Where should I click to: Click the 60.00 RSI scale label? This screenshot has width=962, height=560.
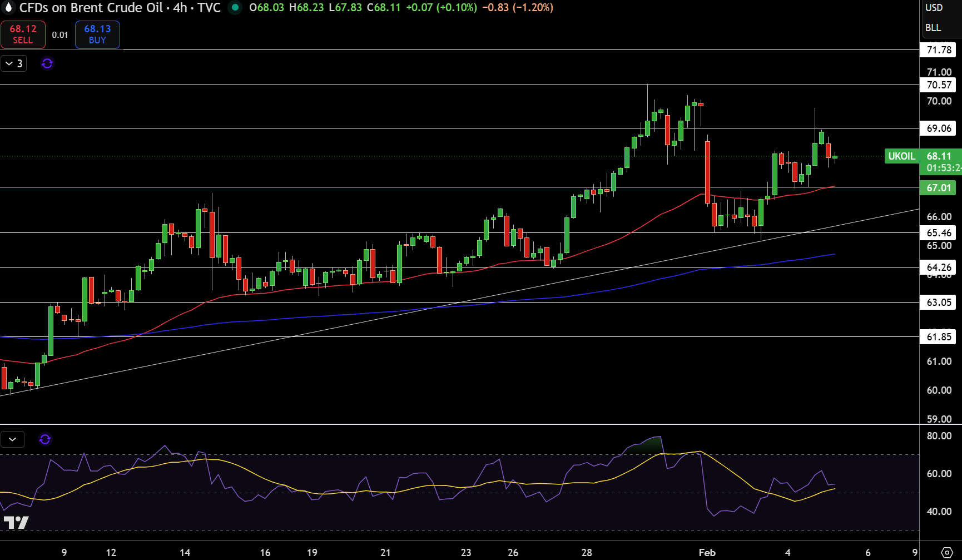pyautogui.click(x=939, y=474)
